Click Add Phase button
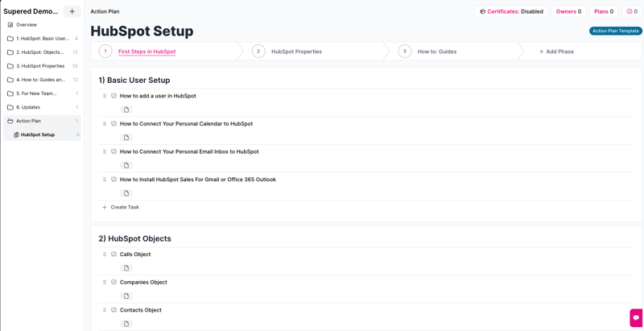This screenshot has width=644, height=331. 556,52
